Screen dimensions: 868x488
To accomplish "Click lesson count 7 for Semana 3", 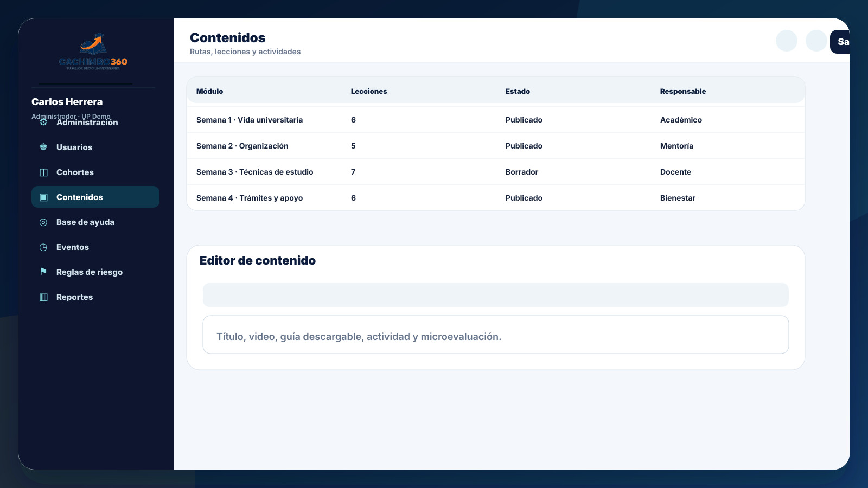I will tap(353, 172).
